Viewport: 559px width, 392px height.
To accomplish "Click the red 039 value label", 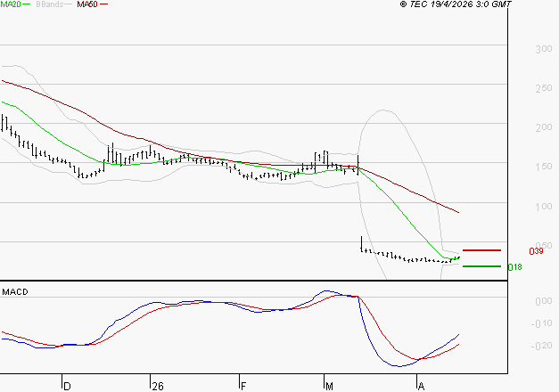I will pos(537,251).
